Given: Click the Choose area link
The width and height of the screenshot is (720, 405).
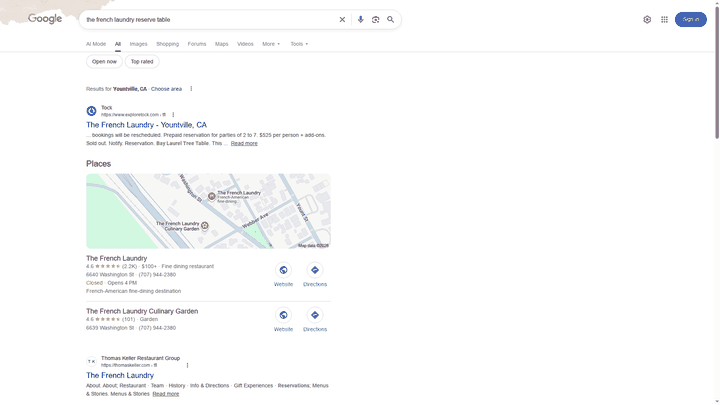Looking at the screenshot, I should (166, 89).
